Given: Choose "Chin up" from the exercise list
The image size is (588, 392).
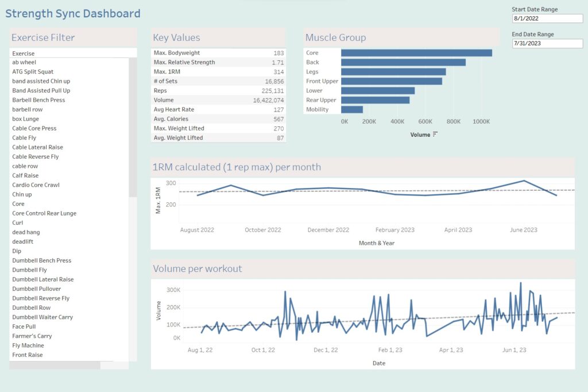Looking at the screenshot, I should click(22, 194).
